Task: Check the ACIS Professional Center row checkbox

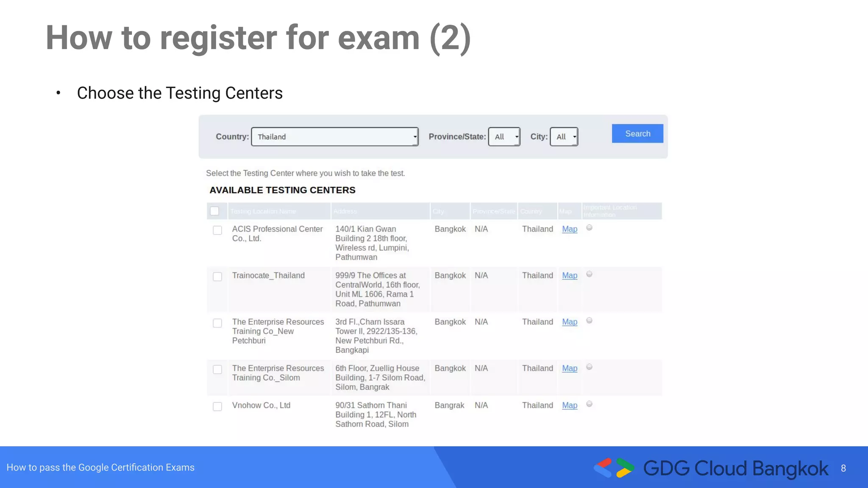Action: (x=217, y=230)
